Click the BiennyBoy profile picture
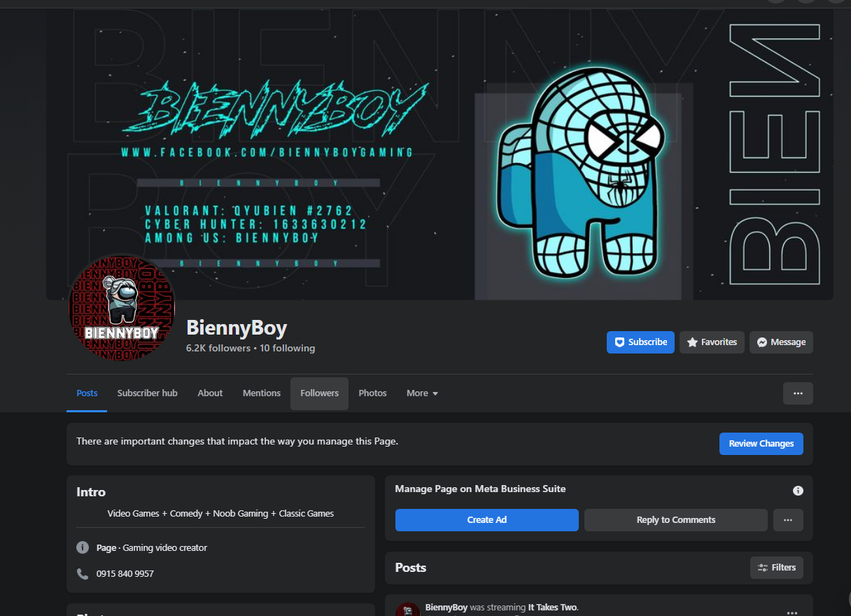Screen dimensions: 851x616 (121, 308)
